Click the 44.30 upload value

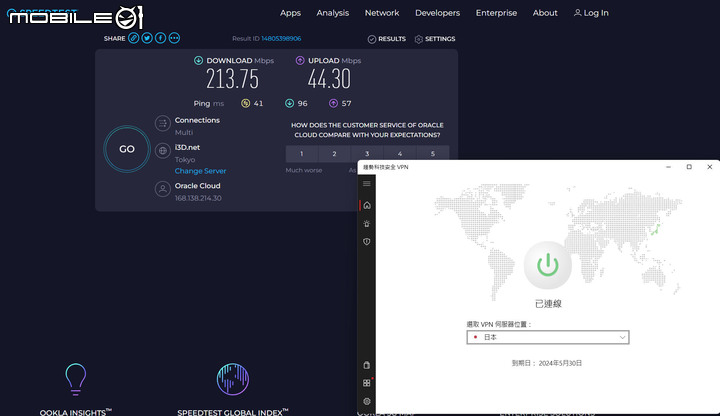pos(329,79)
